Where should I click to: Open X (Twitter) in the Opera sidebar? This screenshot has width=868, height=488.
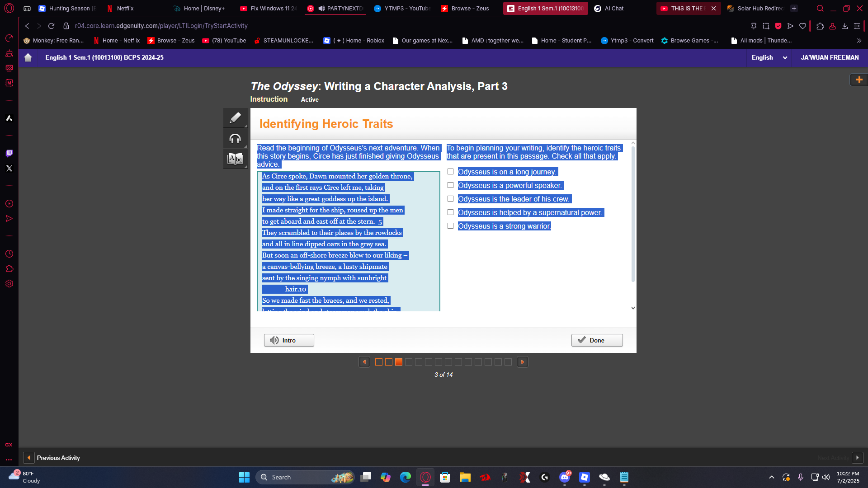(9, 168)
